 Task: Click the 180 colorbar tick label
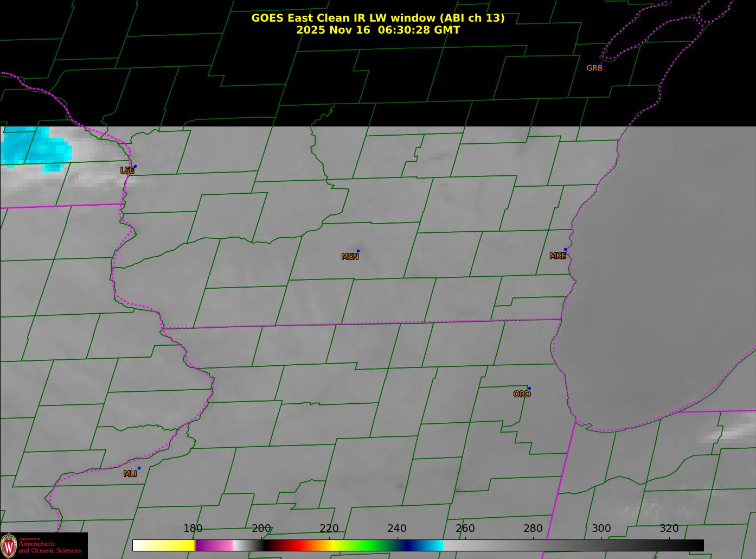pyautogui.click(x=193, y=528)
